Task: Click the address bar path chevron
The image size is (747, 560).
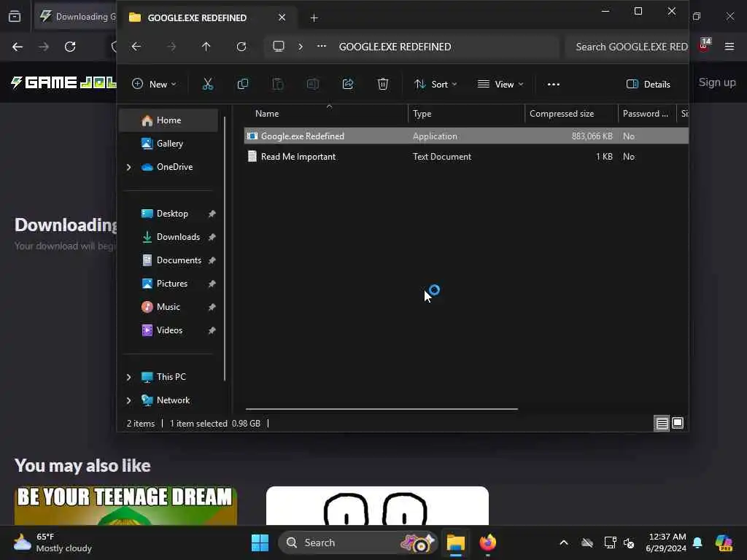Action: (x=300, y=47)
